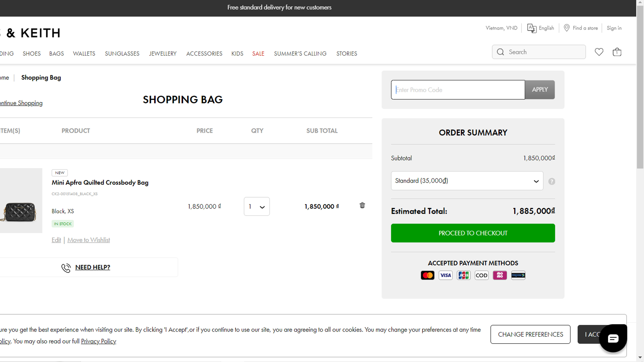Click the delivery help question mark icon
This screenshot has height=362, width=644.
click(551, 181)
